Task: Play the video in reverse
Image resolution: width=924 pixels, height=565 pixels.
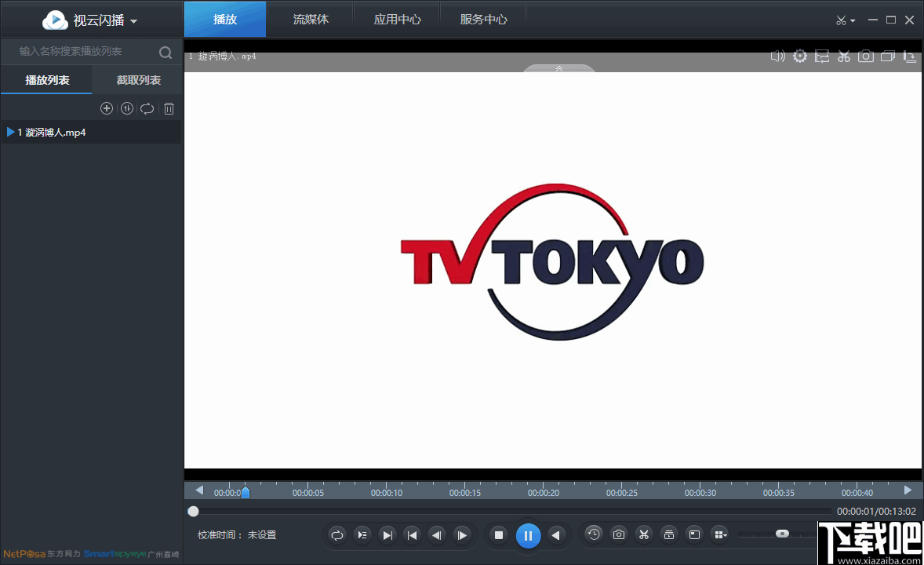Action: pos(555,535)
